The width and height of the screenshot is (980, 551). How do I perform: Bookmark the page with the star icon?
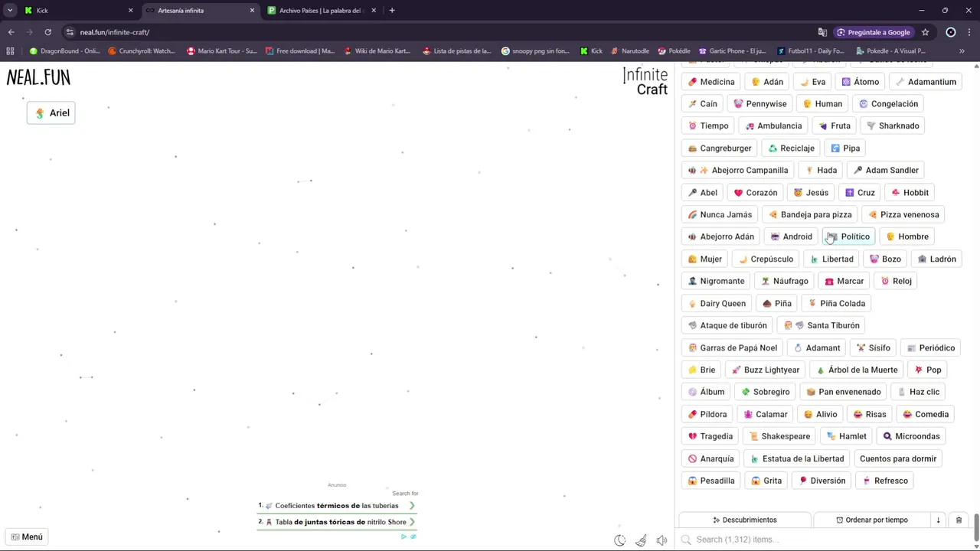point(925,32)
